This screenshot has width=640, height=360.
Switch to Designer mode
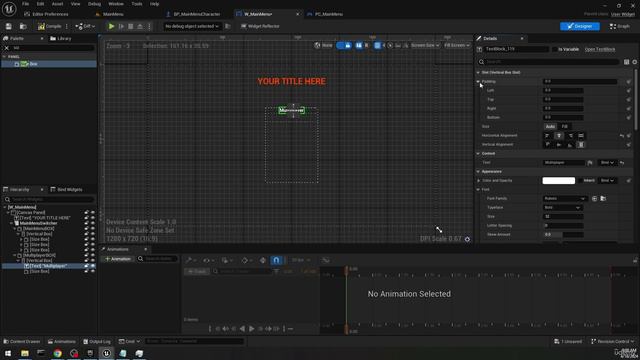tap(580, 26)
